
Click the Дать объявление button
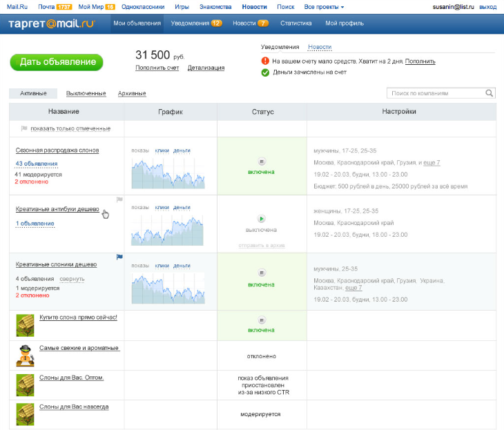(57, 62)
